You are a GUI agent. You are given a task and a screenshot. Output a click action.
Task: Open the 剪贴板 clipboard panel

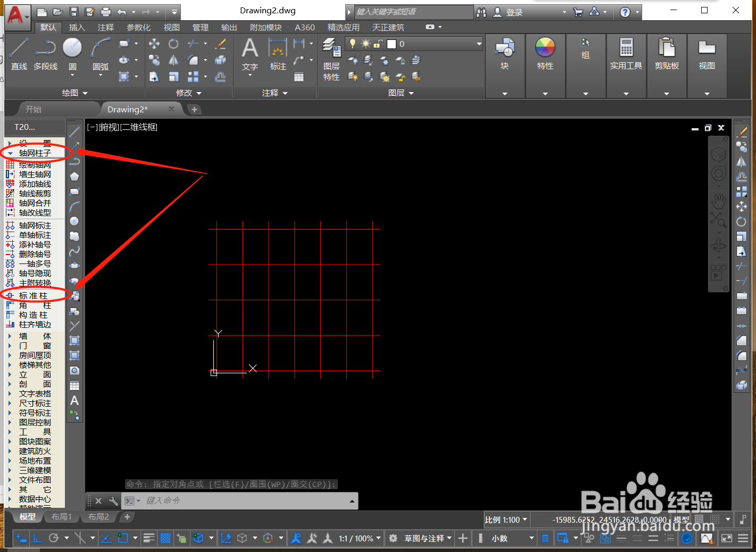pyautogui.click(x=666, y=55)
